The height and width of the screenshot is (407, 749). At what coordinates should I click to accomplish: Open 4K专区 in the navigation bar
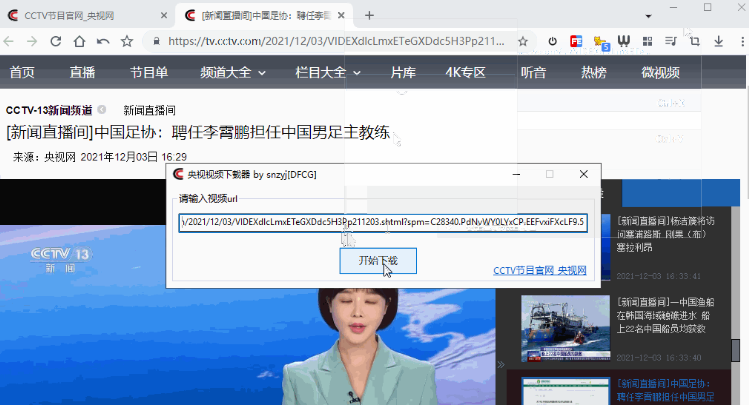tap(465, 72)
